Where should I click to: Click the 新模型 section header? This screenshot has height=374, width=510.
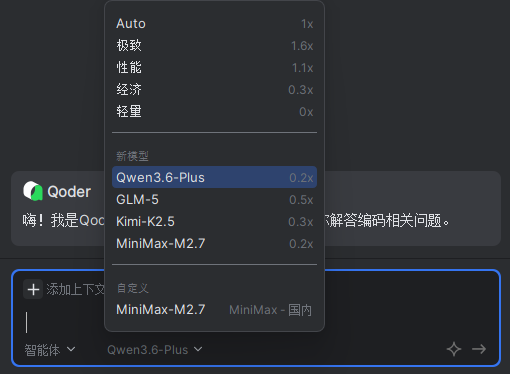coord(132,156)
